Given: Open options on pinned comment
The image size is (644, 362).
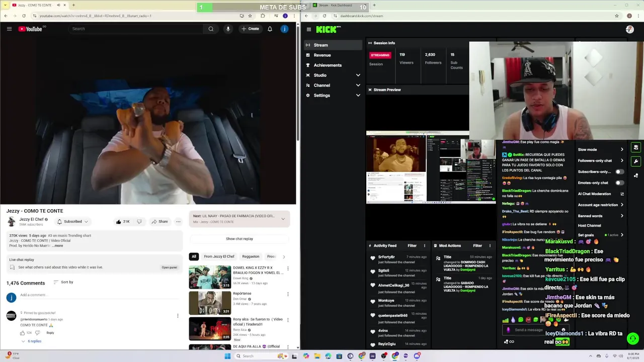Looking at the screenshot, I should (178, 316).
